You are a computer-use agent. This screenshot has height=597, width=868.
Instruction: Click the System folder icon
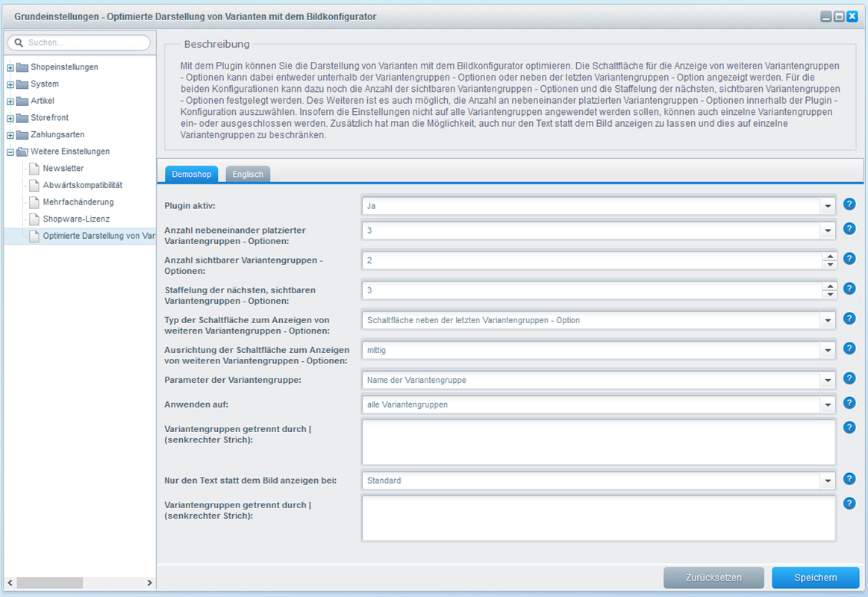[22, 84]
